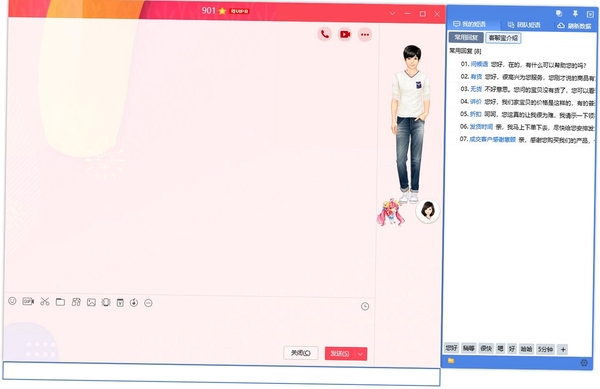Select phrase 01 问候语
Screen dimensions: 600x389
click(523, 64)
